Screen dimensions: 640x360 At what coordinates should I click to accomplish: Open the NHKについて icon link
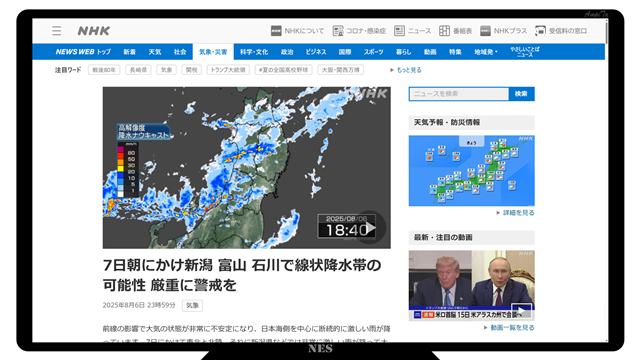click(276, 31)
